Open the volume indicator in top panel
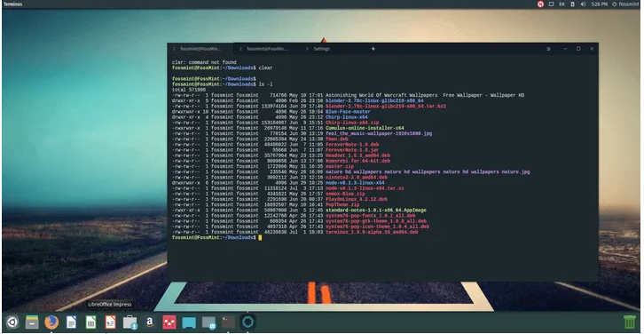Screen dimensions: 644x334 [x=583, y=4]
